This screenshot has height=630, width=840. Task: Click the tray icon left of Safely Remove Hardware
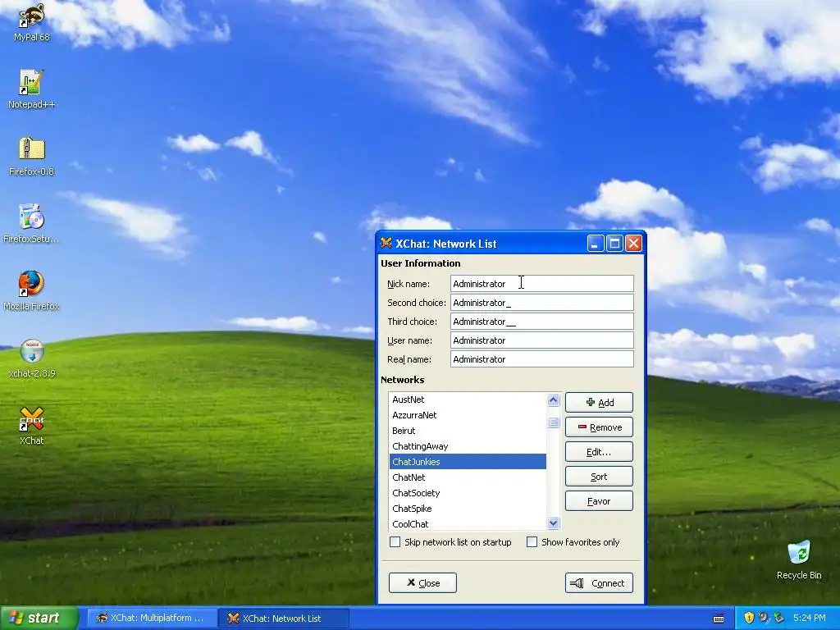(764, 618)
